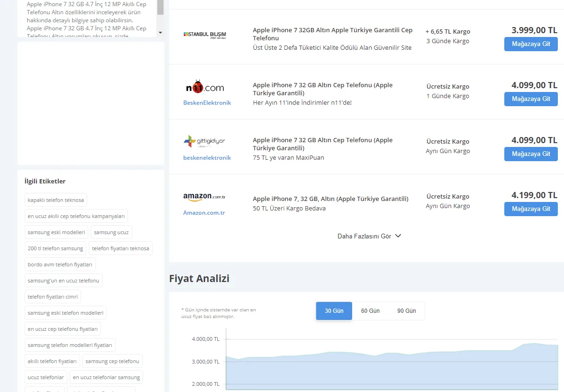Click the 'İlgili Etiketler' heading
This screenshot has height=392, width=564.
45,181
